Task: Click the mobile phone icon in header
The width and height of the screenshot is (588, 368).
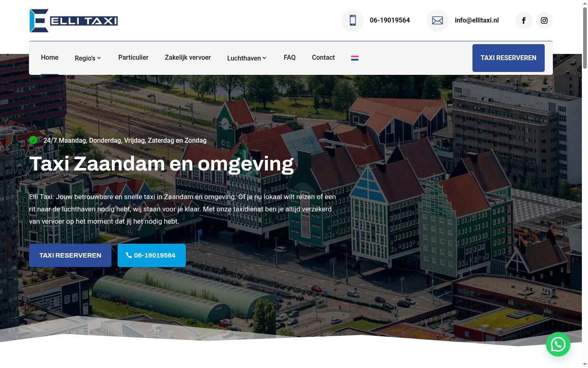Action: 352,20
